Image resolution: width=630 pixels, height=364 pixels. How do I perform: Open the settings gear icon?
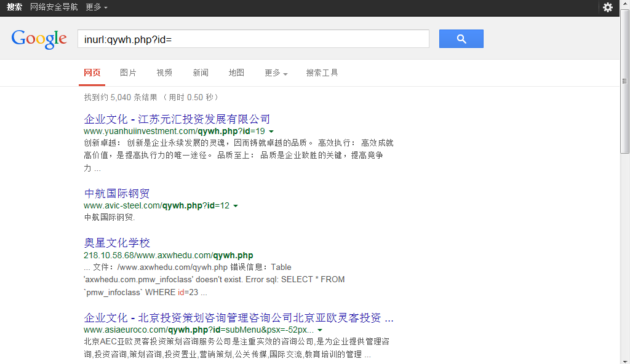coord(607,7)
